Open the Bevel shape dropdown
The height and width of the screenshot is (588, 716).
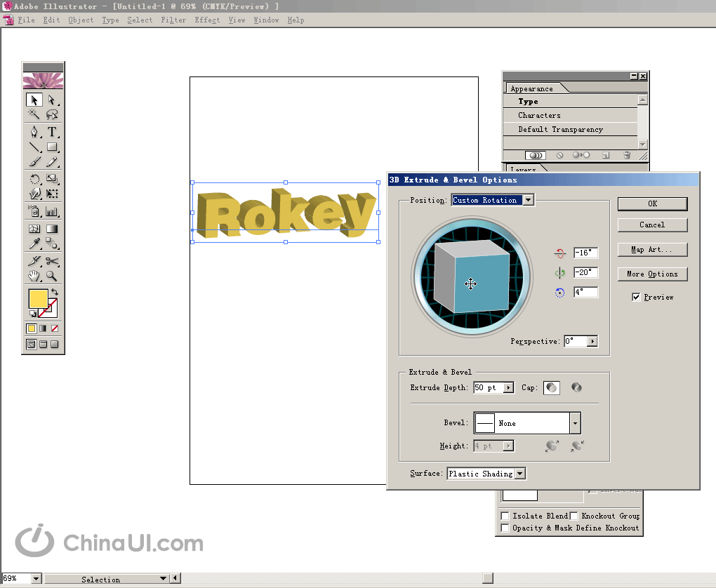[x=575, y=423]
